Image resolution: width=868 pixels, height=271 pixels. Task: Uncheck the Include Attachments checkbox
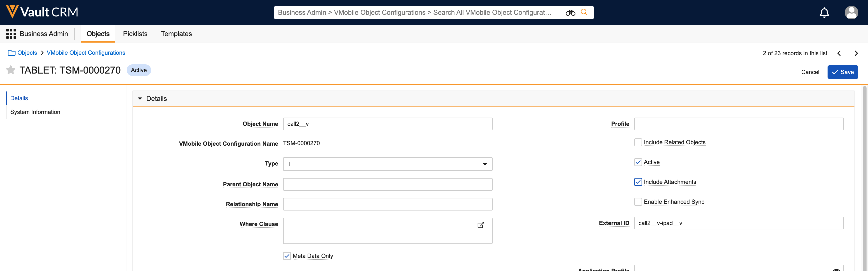point(638,182)
